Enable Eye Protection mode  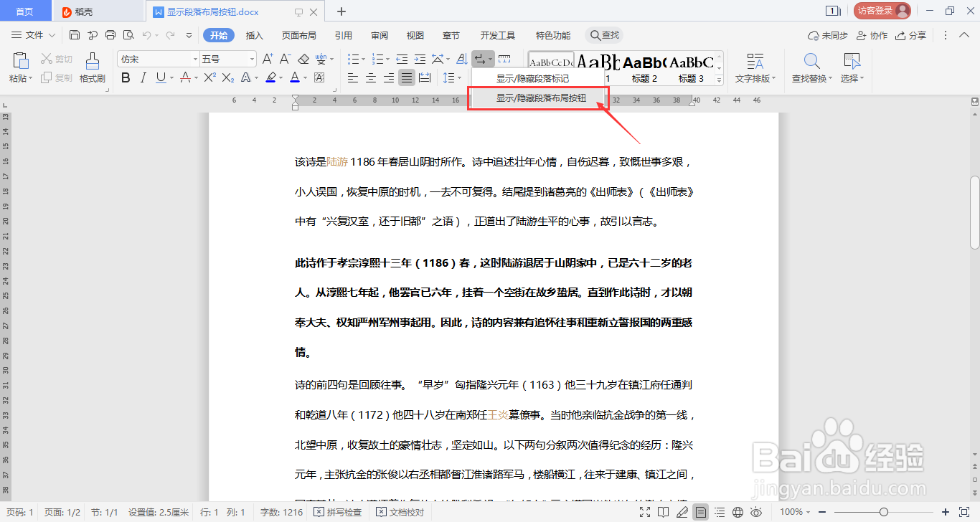click(756, 512)
